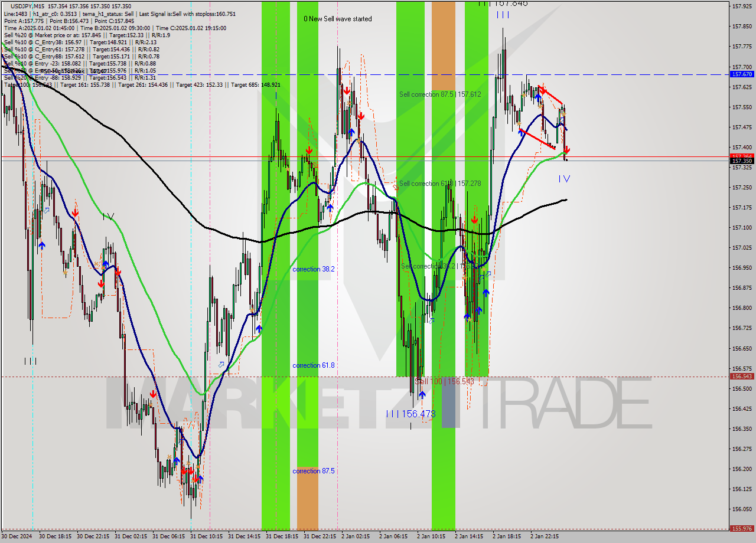This screenshot has width=756, height=543.
Task: Click the '31 Dec 02:15' time axis label
Action: 131,537
